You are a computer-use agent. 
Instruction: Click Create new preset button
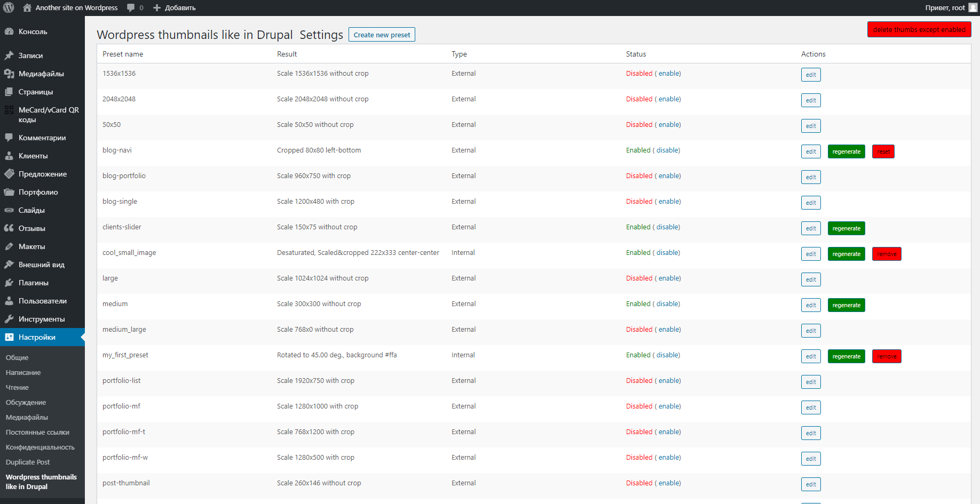click(382, 35)
